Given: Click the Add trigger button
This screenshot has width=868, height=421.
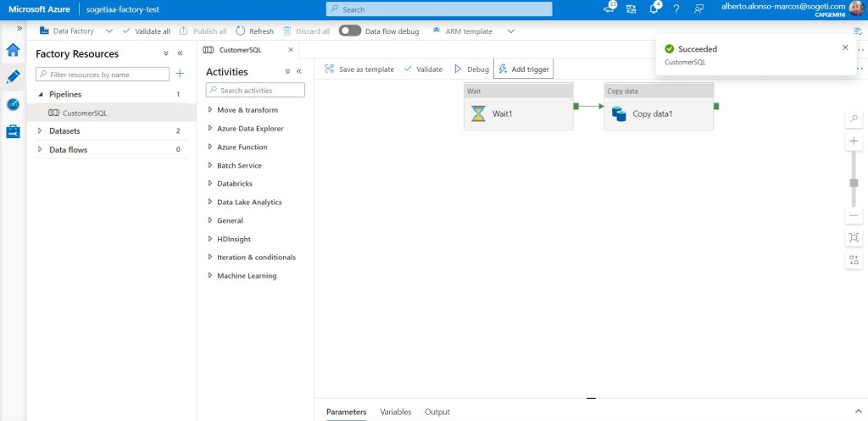Looking at the screenshot, I should (x=523, y=69).
